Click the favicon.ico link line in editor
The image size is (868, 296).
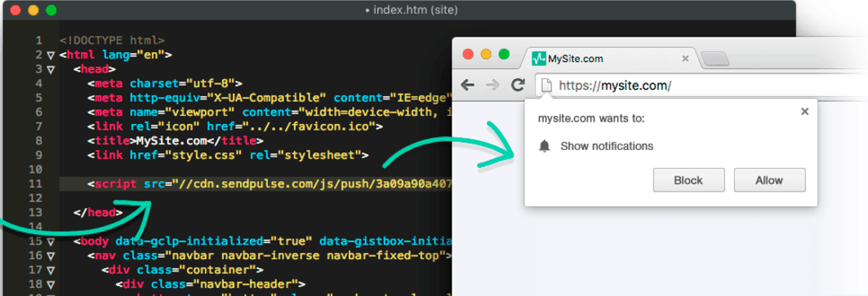coord(234,126)
